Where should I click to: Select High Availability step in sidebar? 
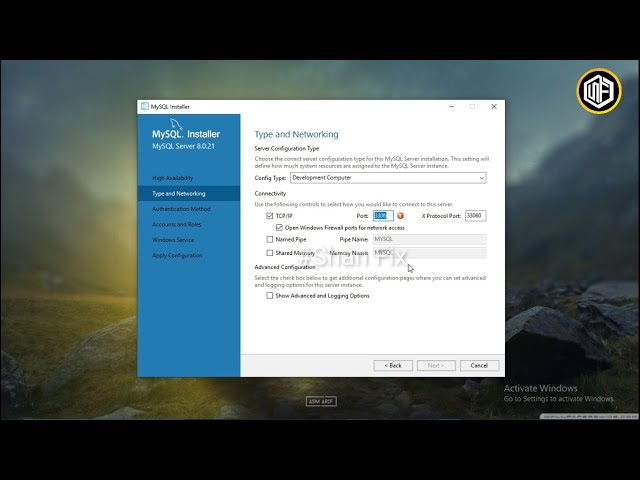click(173, 178)
